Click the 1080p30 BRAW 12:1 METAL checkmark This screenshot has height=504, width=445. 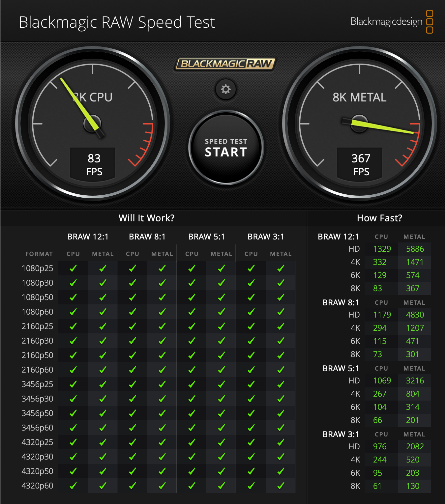[x=103, y=283]
